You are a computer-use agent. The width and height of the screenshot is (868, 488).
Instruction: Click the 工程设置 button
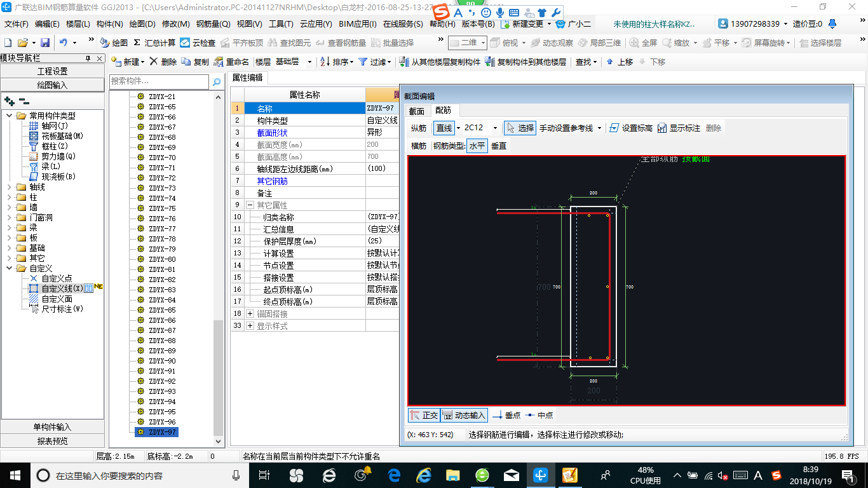pyautogui.click(x=53, y=71)
